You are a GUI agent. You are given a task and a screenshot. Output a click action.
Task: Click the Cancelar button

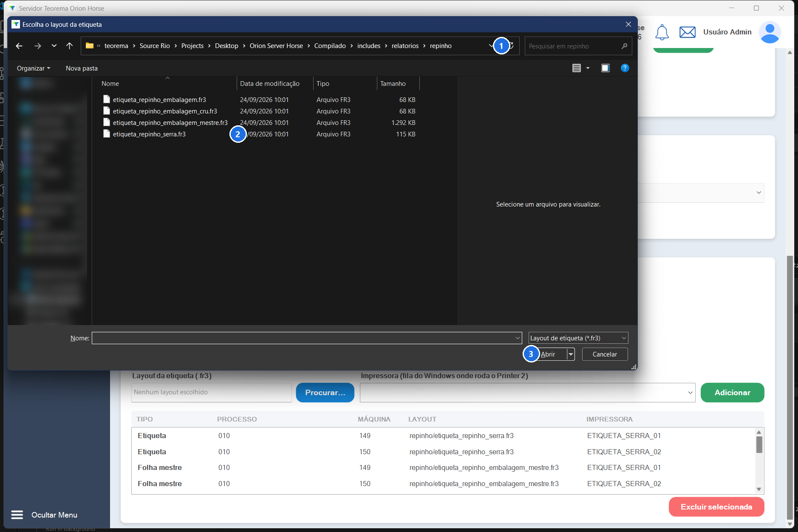605,354
